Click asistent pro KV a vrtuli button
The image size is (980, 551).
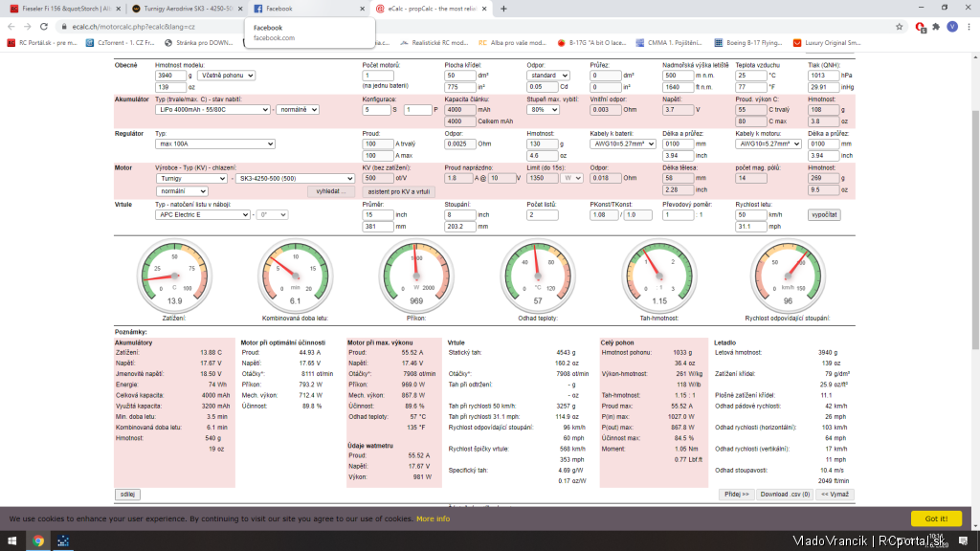(x=399, y=191)
